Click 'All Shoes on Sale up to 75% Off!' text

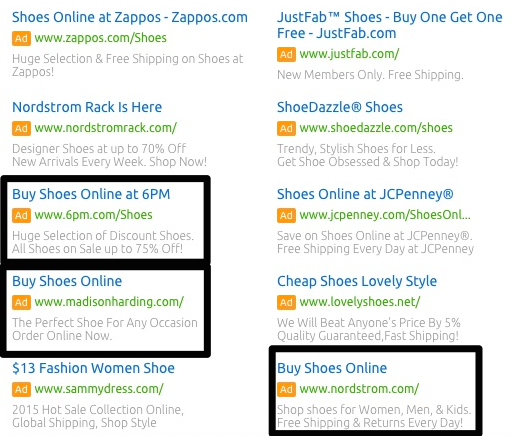coord(97,249)
